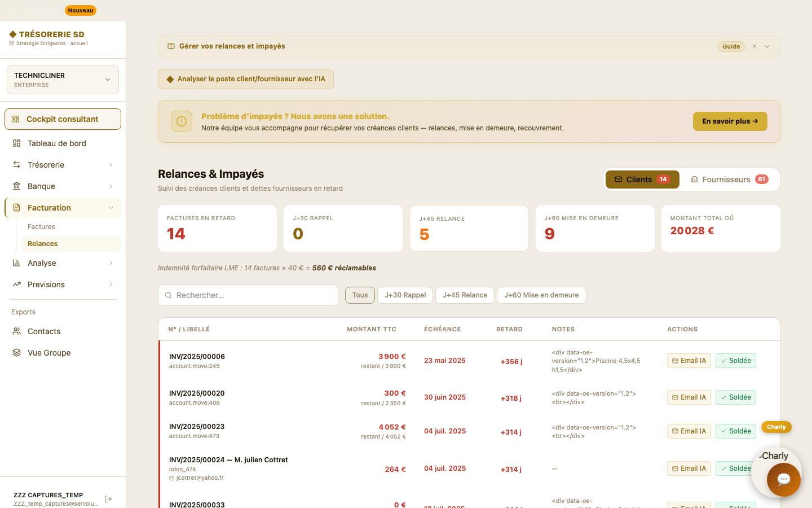Collapse the Facturation submenu chevron
Screen dimensions: 812x508
(111, 208)
